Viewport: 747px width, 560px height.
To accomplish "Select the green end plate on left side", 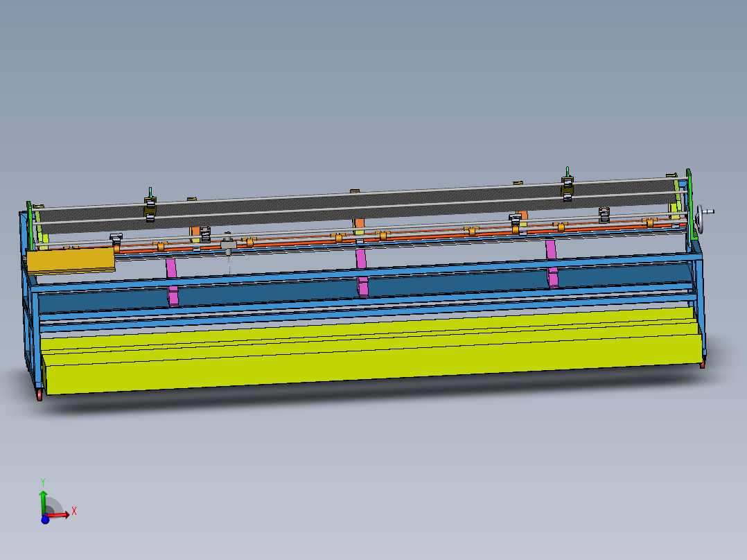I will (x=30, y=225).
